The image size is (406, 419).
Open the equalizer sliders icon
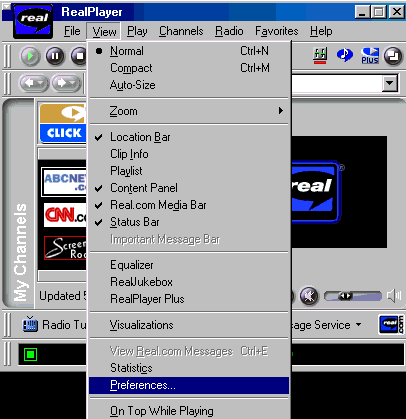tap(320, 55)
